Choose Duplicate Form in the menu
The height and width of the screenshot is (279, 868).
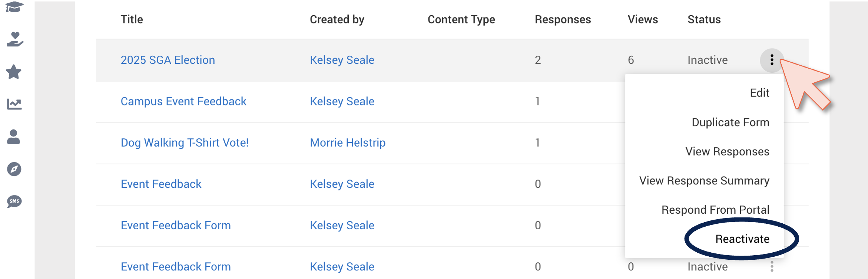(730, 122)
